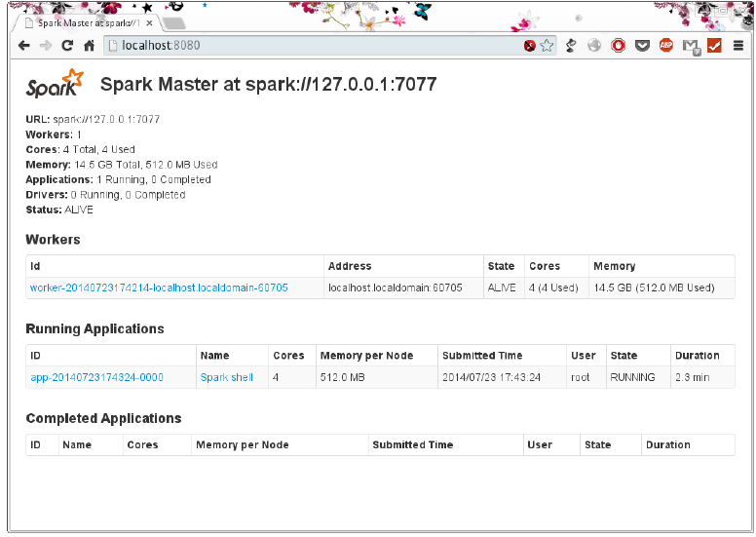Image resolution: width=756 pixels, height=537 pixels.
Task: Click Drivers: 0 Running, 0 Completed line
Action: coord(105,195)
